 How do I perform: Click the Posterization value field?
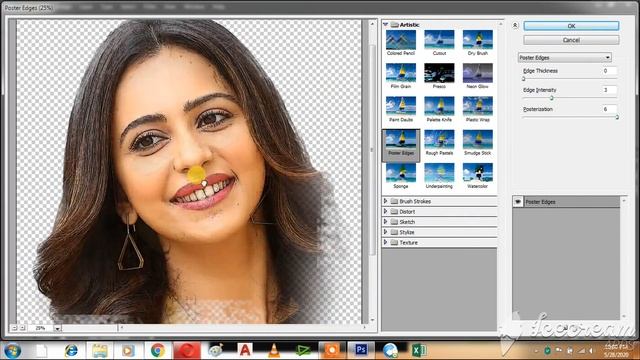point(609,109)
